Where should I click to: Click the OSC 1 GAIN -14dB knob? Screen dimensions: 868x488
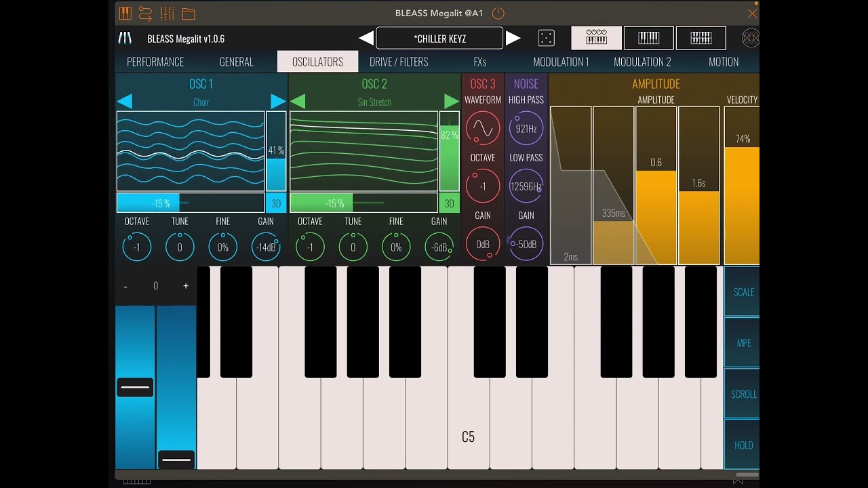pos(266,247)
